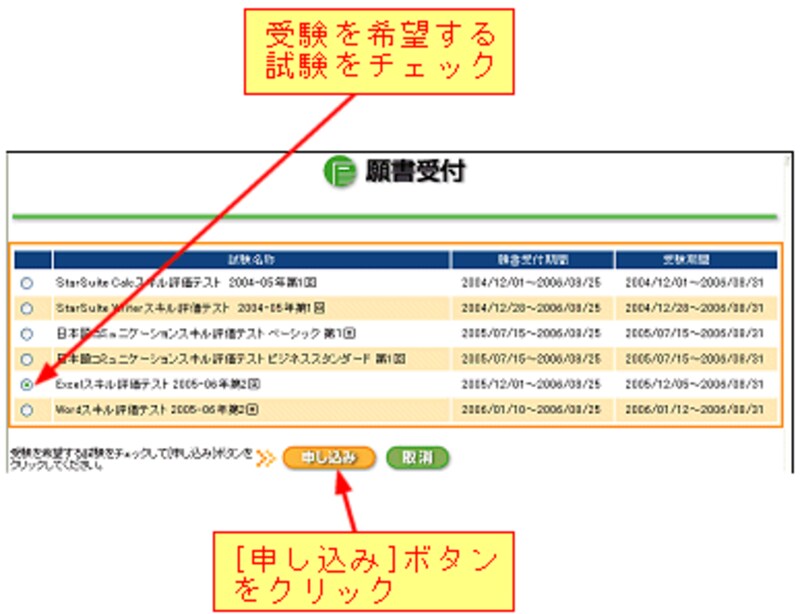Screen dimensions: 800x614
Task: Click the 試験名称 column header
Action: (251, 260)
